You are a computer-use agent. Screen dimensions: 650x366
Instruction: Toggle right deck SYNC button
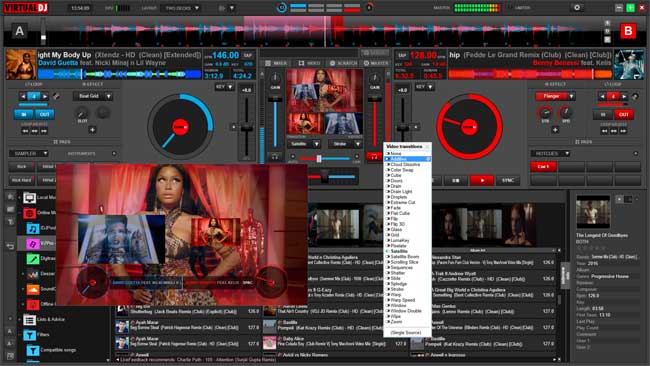[508, 180]
